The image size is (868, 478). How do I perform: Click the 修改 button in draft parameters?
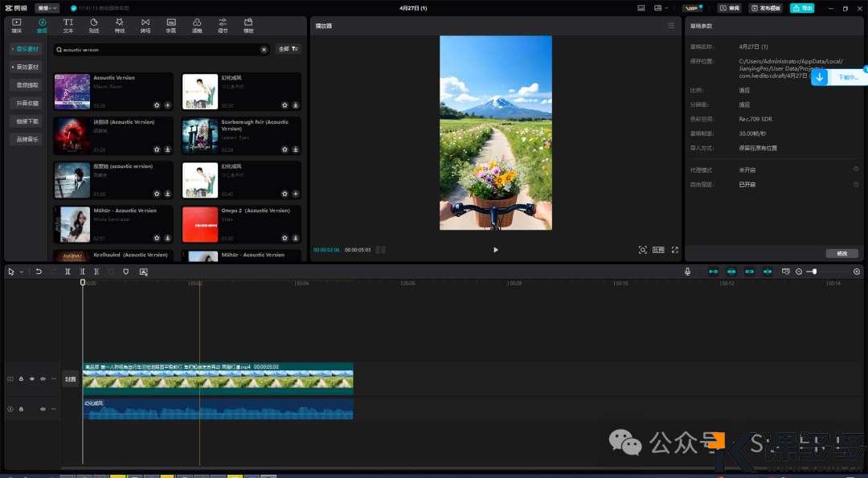click(841, 253)
